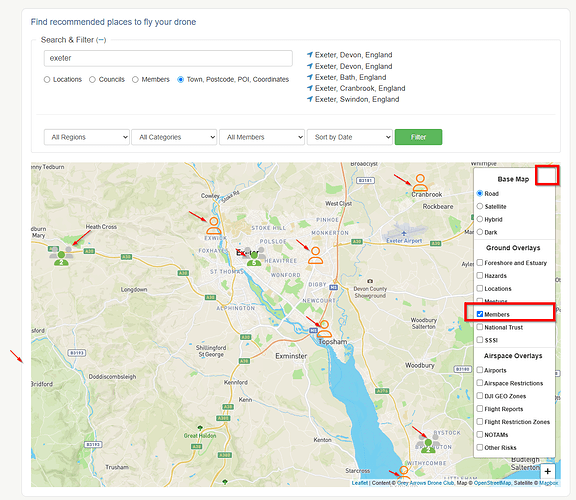576x500 pixels.
Task: Click the map zoom in plus button
Action: click(x=547, y=471)
